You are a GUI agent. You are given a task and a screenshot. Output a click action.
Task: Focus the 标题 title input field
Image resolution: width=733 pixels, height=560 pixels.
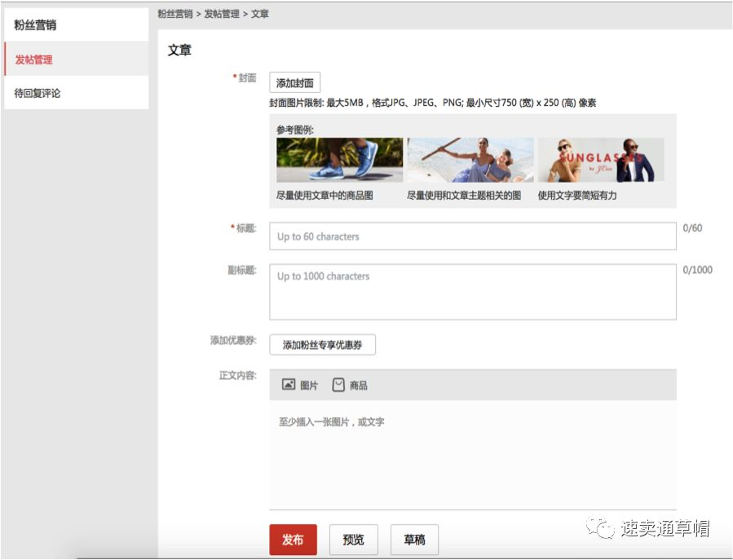pyautogui.click(x=473, y=236)
